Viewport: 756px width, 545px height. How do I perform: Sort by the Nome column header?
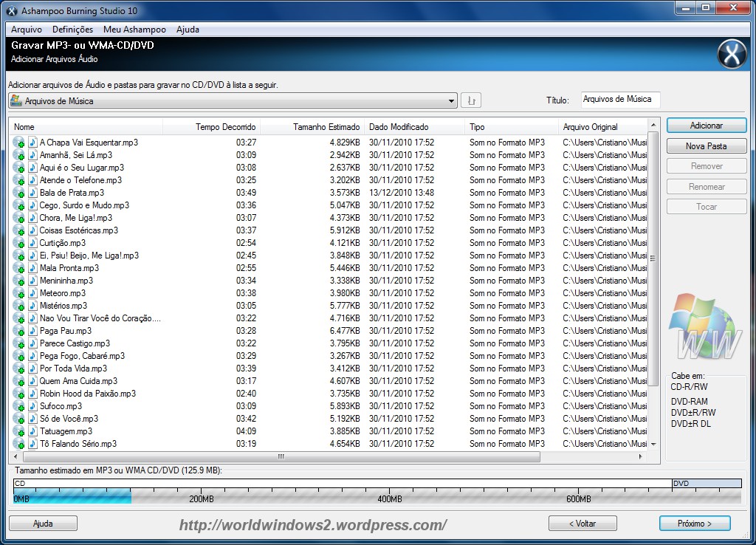click(86, 127)
